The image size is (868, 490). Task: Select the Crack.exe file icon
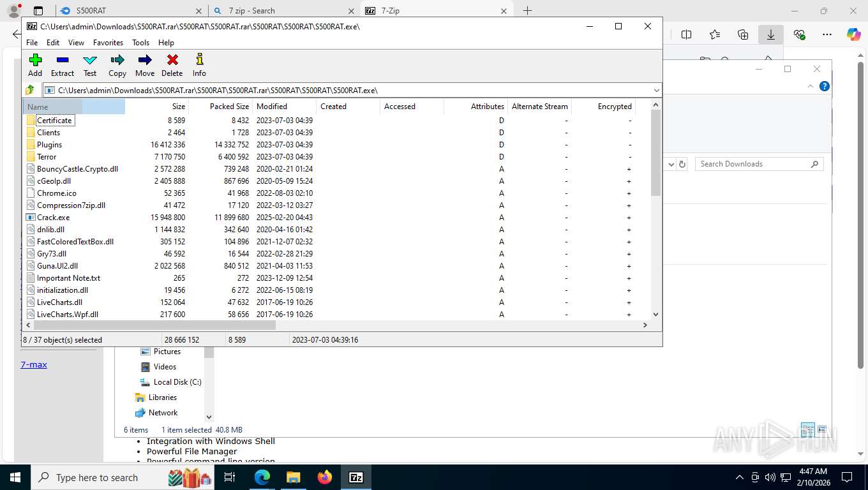click(x=31, y=217)
